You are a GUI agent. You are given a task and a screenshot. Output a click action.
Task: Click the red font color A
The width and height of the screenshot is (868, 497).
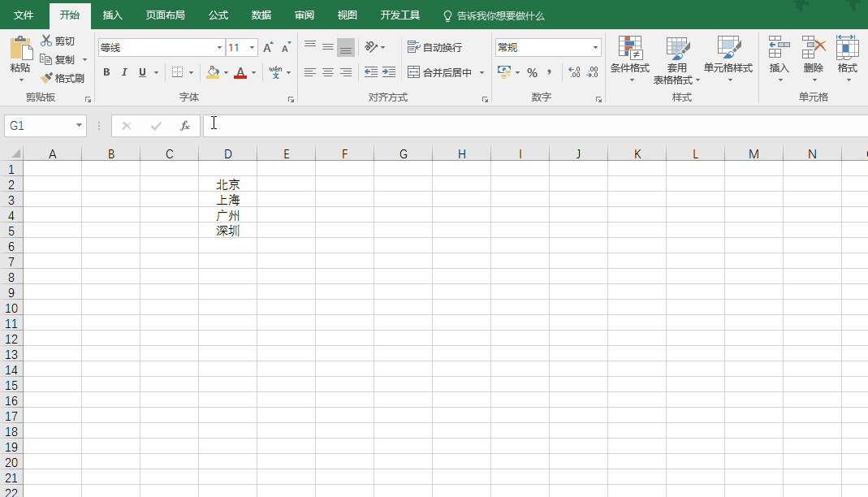pos(240,72)
